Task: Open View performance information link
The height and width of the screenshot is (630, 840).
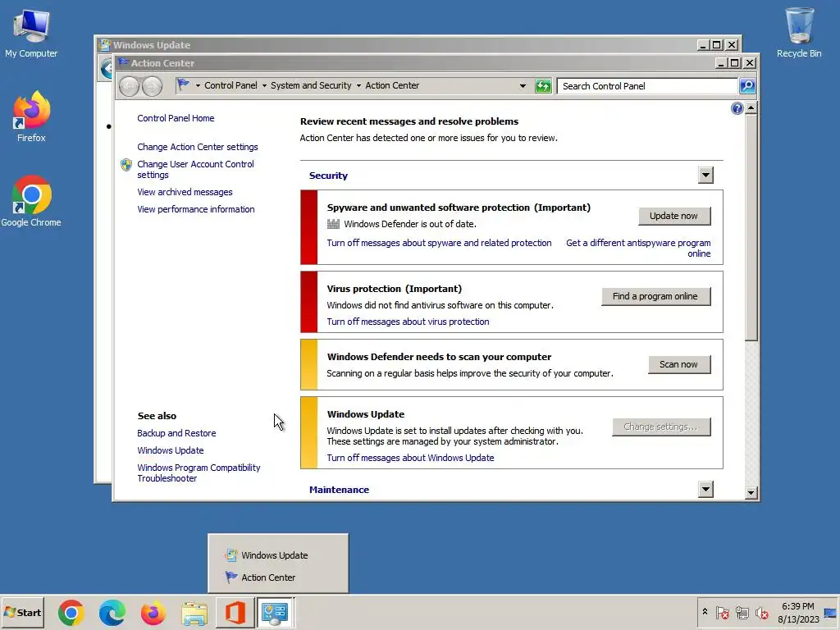Action: point(195,209)
